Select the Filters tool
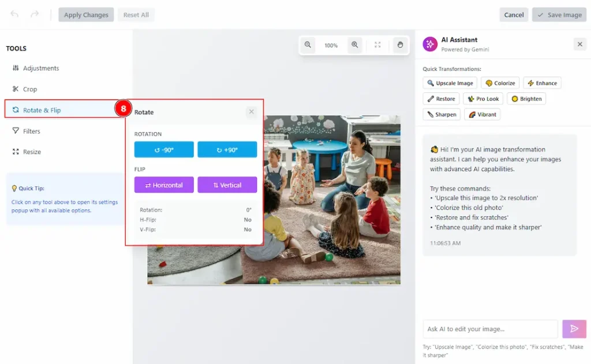The height and width of the screenshot is (364, 591). tap(31, 131)
